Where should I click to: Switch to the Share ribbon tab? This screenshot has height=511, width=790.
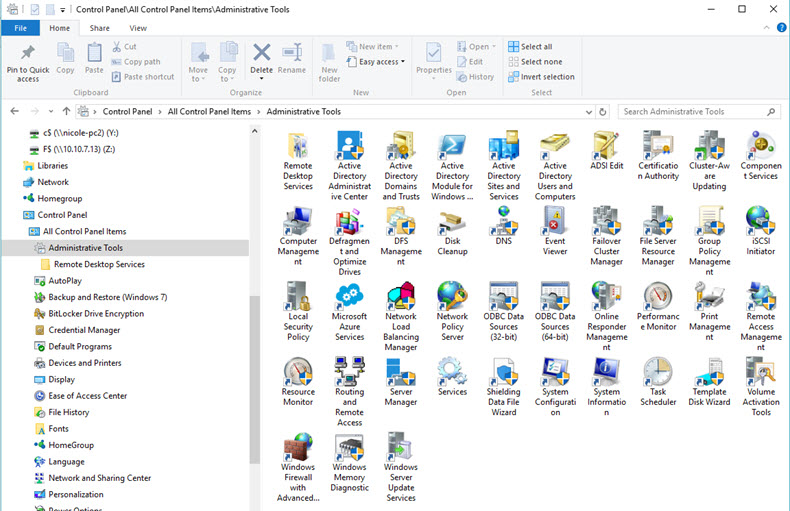pyautogui.click(x=99, y=28)
